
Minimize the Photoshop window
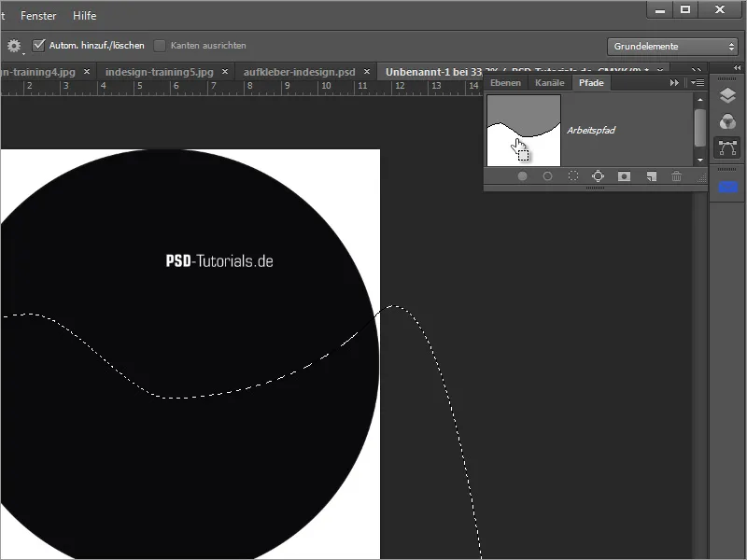(x=660, y=10)
